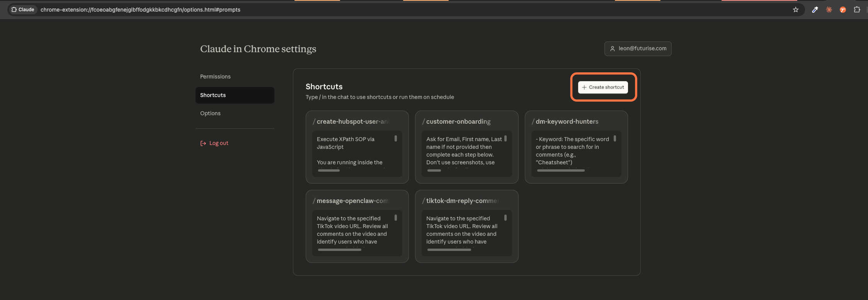Open the Claude extension starburst icon
Image resolution: width=868 pixels, height=300 pixels.
pos(829,10)
